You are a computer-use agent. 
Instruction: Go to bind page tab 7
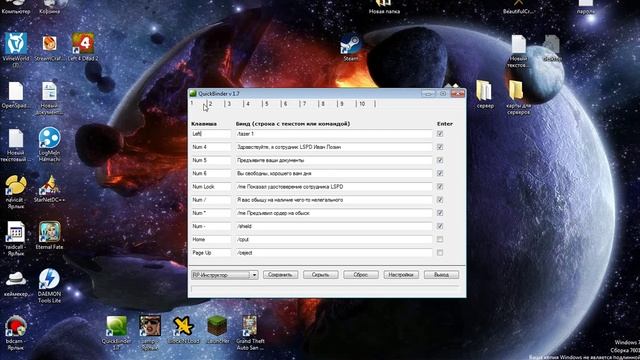pyautogui.click(x=304, y=104)
